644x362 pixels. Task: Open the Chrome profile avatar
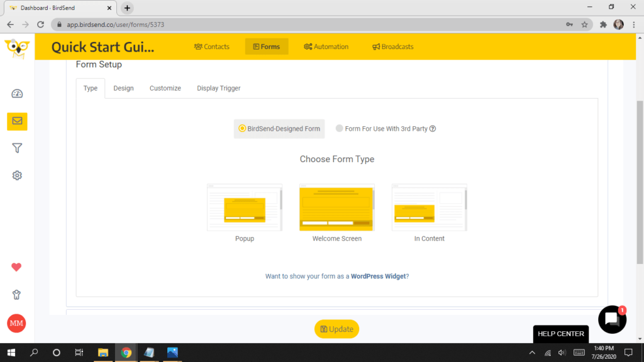[x=619, y=25]
